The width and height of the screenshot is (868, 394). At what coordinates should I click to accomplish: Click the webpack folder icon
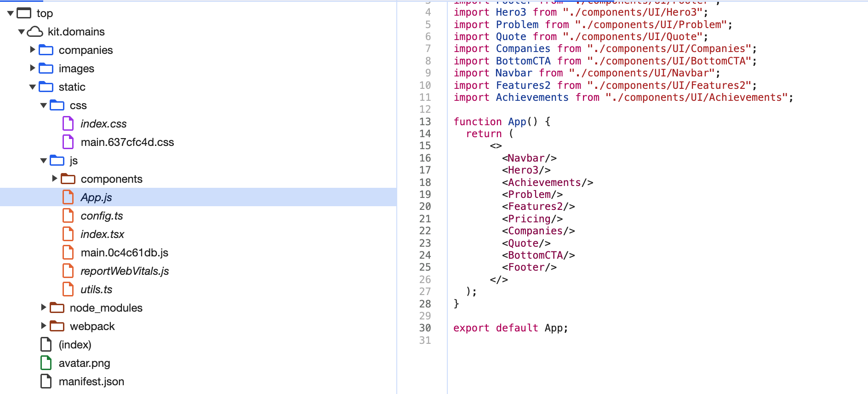(x=57, y=326)
